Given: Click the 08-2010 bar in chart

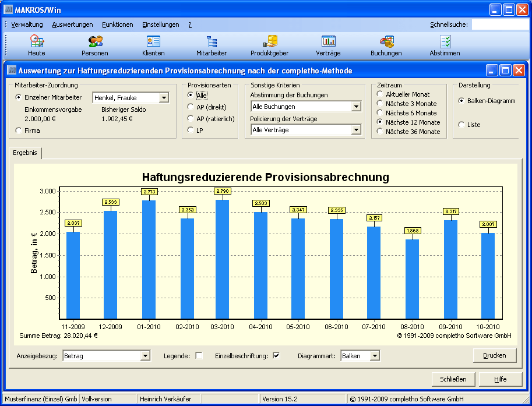Looking at the screenshot, I should tap(412, 279).
